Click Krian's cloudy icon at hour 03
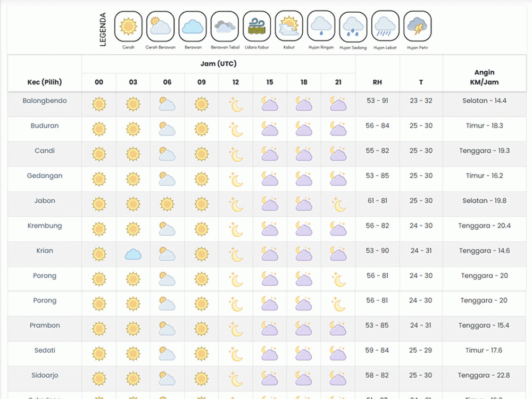This screenshot has height=399, width=532. click(x=133, y=254)
